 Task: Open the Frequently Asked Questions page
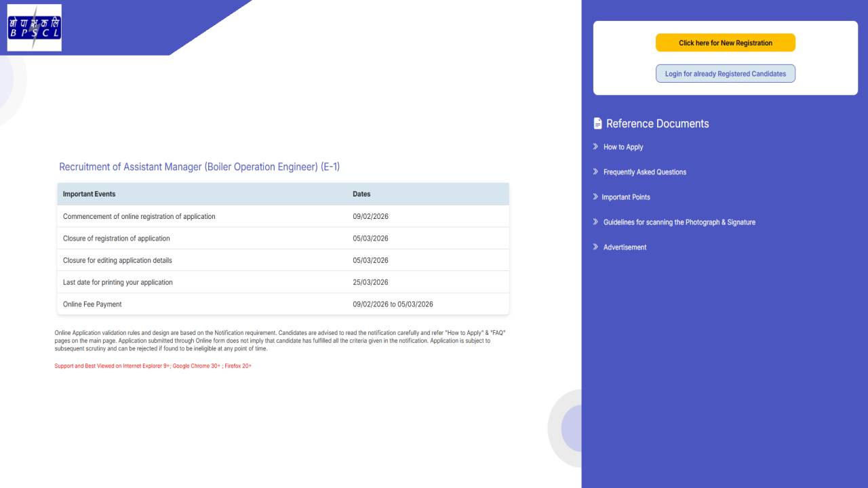coord(644,171)
